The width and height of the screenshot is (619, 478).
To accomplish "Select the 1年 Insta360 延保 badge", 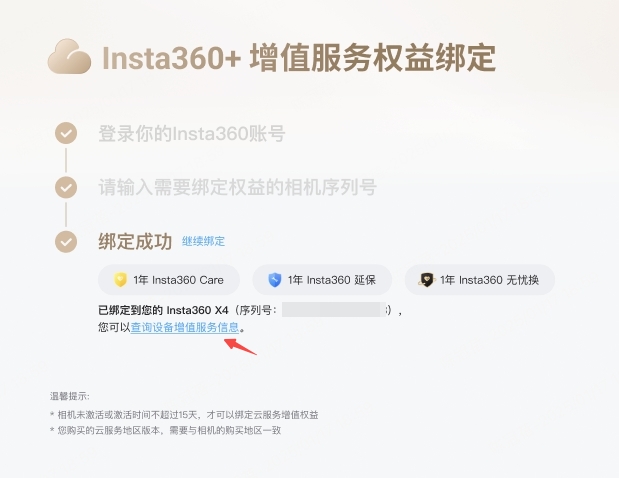I will (322, 280).
